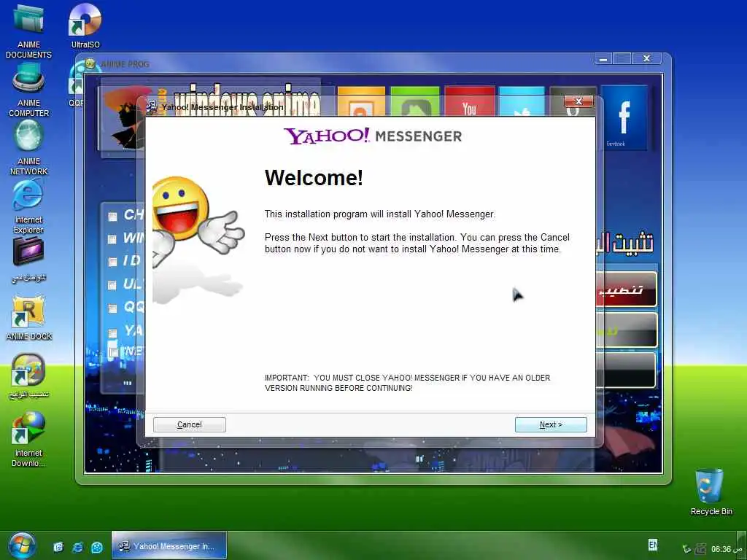Click the Internet Explorer quick launch icon
Screen dimensions: 747x560
tap(77, 547)
